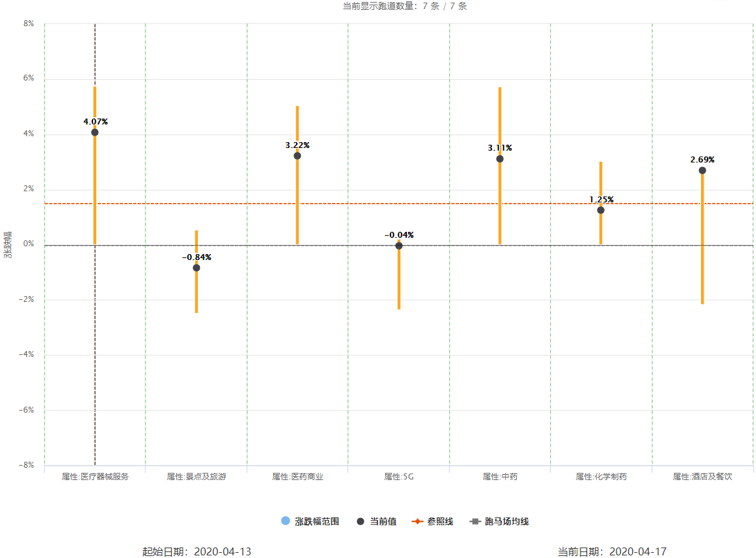Image resolution: width=756 pixels, height=558 pixels.
Task: Click the 2.69% data point marker
Action: coord(702,170)
